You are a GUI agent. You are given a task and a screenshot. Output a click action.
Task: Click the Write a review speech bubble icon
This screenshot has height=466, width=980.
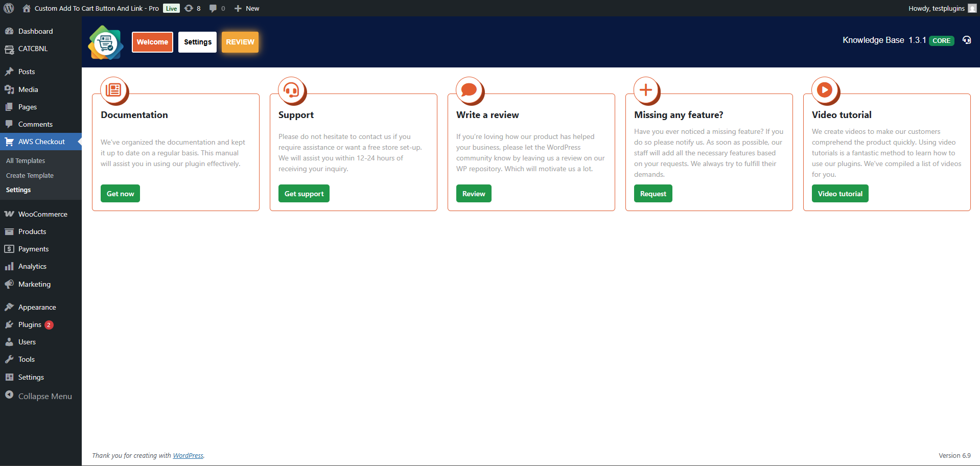point(469,90)
